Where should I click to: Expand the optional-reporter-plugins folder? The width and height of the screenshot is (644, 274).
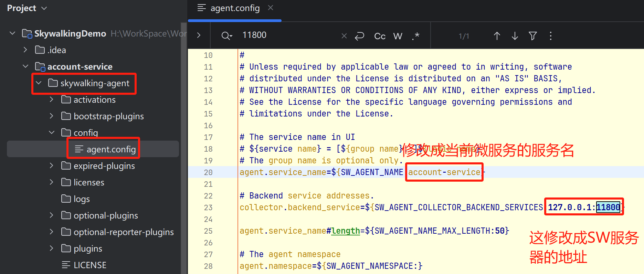(x=51, y=232)
